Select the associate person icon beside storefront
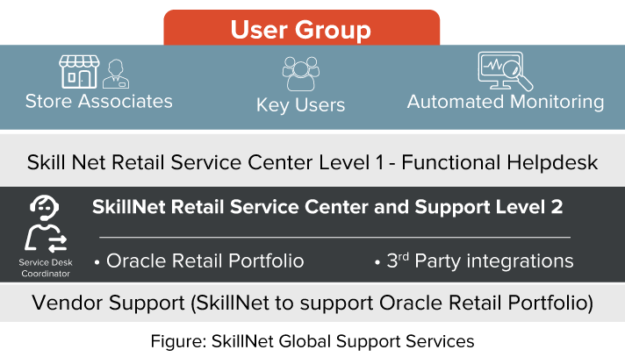This screenshot has height=364, width=625. click(116, 74)
